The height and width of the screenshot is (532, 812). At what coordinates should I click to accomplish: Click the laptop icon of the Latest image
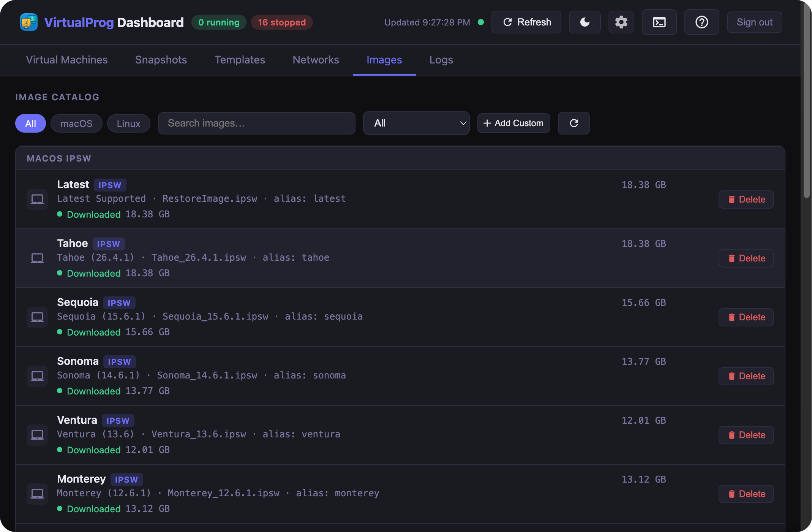point(37,199)
